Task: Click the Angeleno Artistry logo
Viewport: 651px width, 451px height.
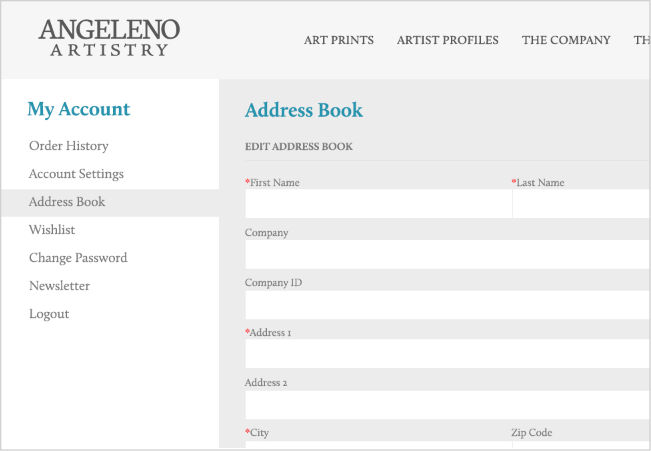Action: (x=109, y=38)
